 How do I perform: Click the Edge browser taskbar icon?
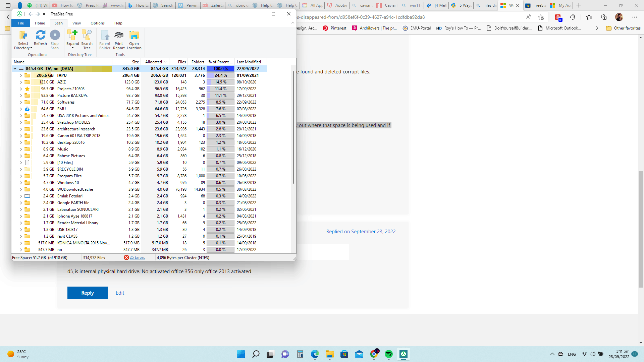(x=315, y=354)
